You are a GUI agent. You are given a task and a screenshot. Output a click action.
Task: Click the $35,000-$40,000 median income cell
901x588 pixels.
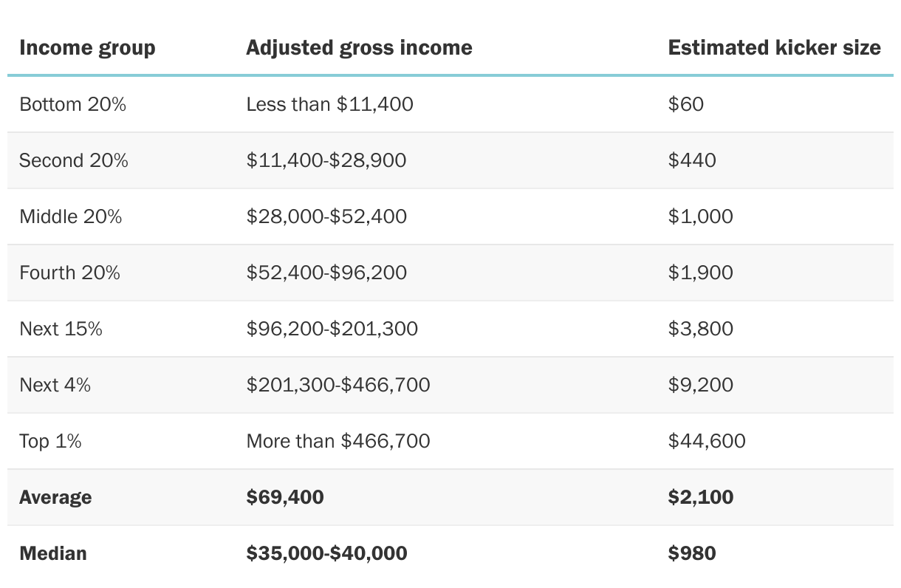coord(326,553)
